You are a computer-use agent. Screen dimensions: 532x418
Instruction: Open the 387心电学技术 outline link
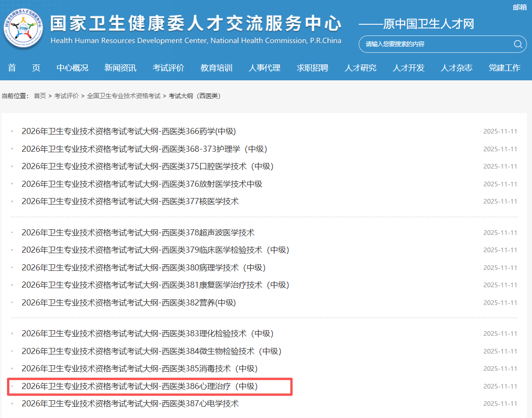[130, 404]
